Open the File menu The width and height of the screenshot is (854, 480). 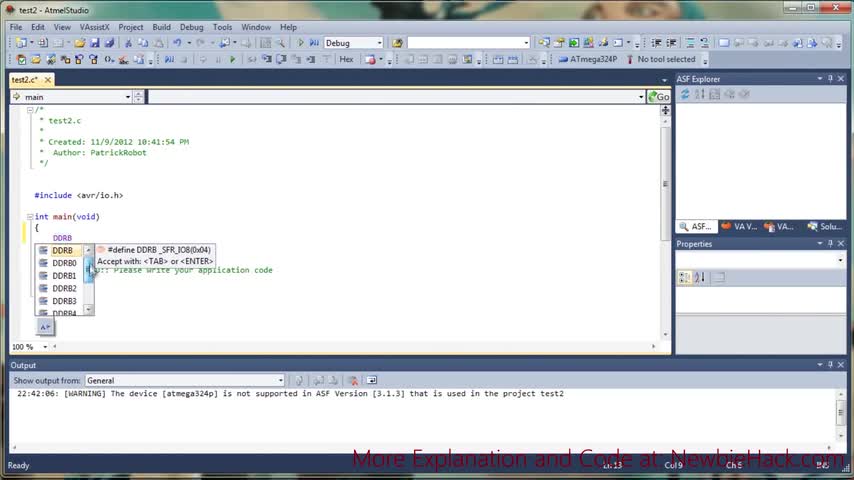tap(16, 27)
